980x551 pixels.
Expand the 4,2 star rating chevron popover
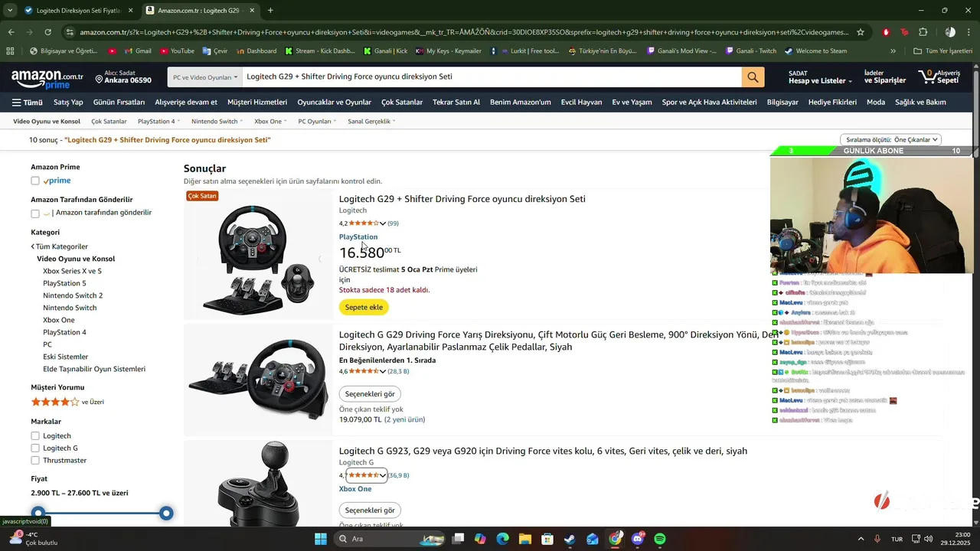coord(382,223)
